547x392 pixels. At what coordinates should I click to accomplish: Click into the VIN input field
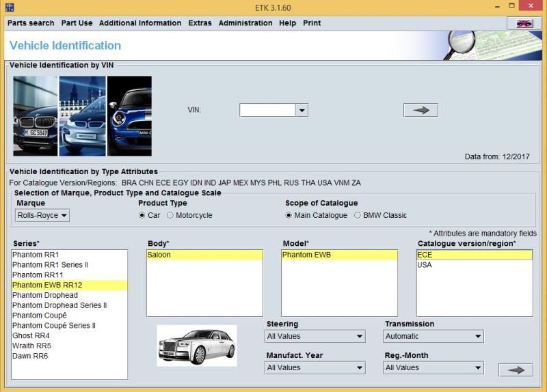click(x=267, y=110)
